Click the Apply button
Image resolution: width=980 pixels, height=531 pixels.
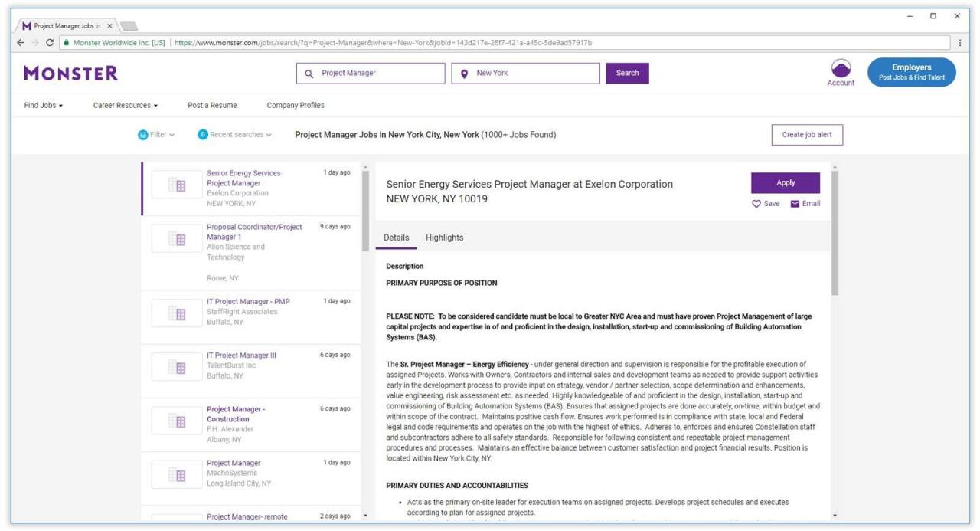pos(786,183)
